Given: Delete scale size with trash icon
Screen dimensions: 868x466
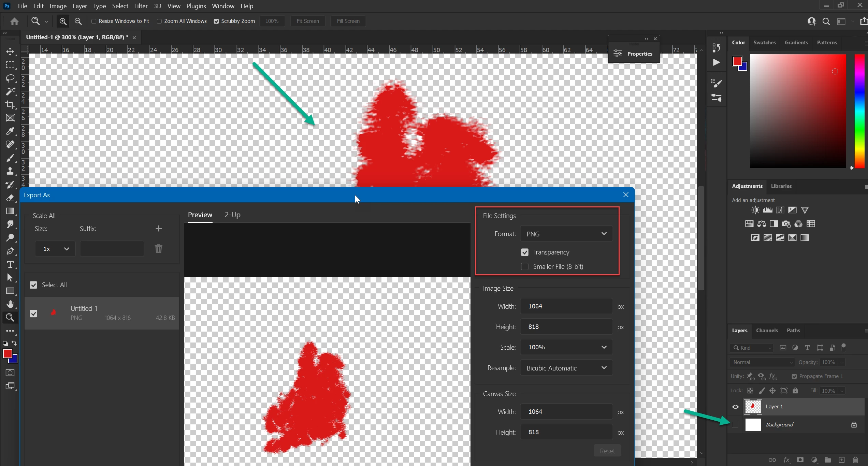Looking at the screenshot, I should pos(158,249).
